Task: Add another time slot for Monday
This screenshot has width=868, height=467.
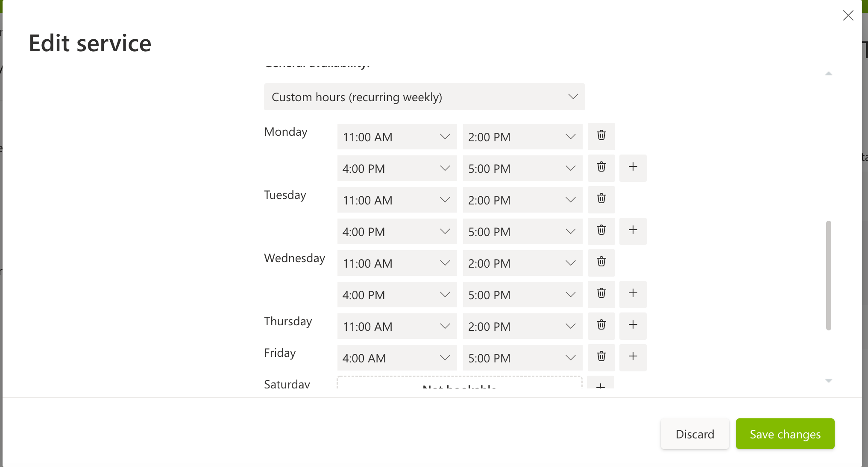Action: (633, 168)
